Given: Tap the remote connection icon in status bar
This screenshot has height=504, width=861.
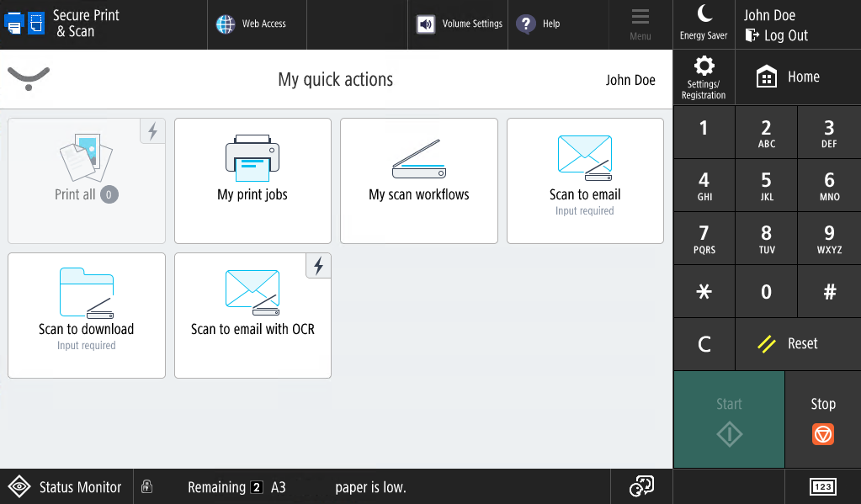Looking at the screenshot, I should 641,486.
